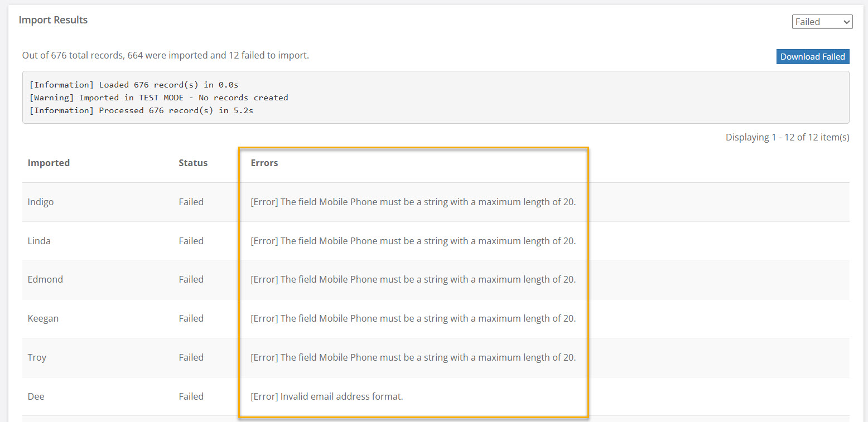Open the imported record named Dee

click(x=36, y=396)
